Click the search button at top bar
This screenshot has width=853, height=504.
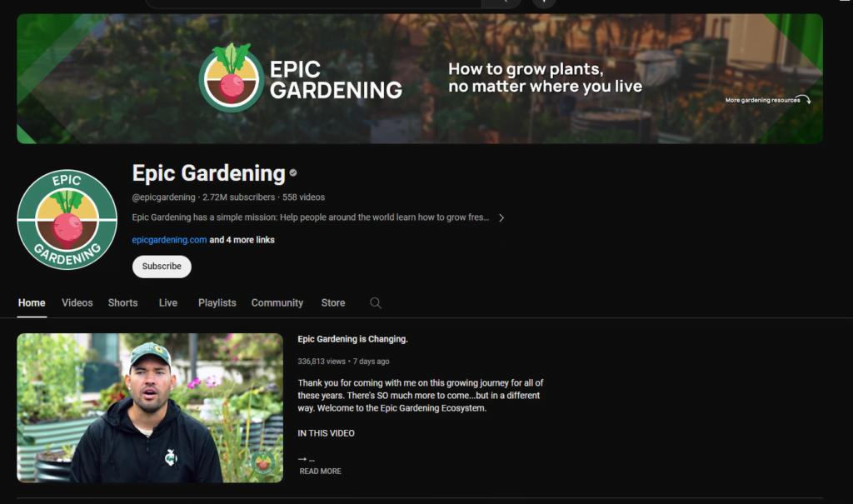(501, 2)
